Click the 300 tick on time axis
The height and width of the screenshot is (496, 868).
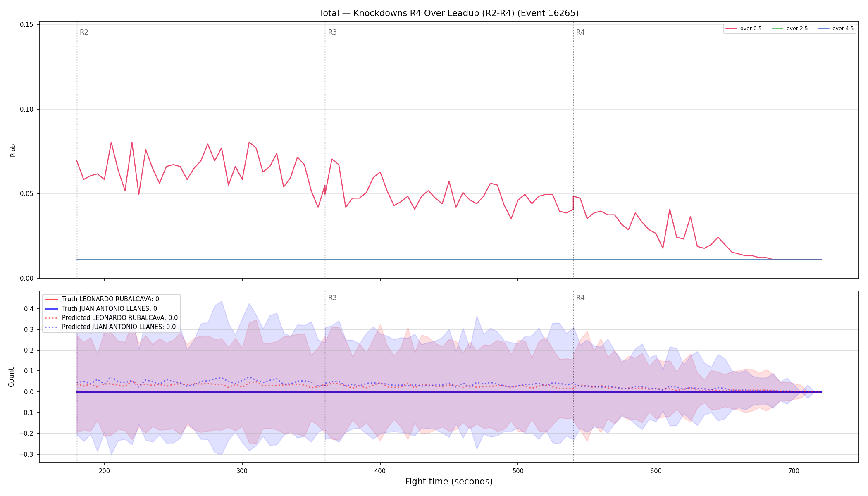coord(242,471)
